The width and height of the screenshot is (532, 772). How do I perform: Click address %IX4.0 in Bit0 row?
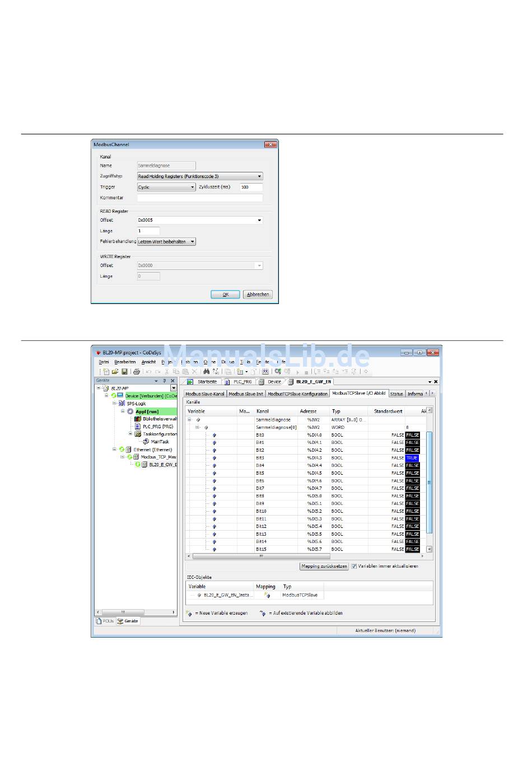pyautogui.click(x=314, y=435)
